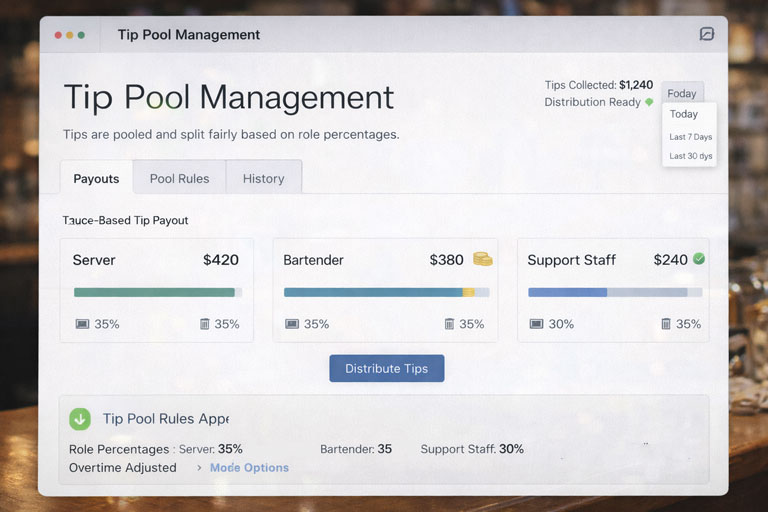Choose Last 30 days option

click(x=691, y=156)
